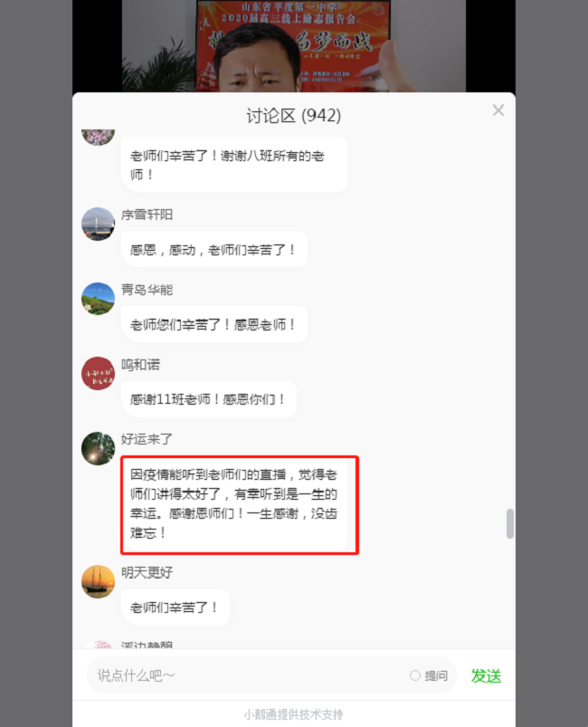Image resolution: width=588 pixels, height=727 pixels.
Task: Click the live video area above panel
Action: click(294, 46)
